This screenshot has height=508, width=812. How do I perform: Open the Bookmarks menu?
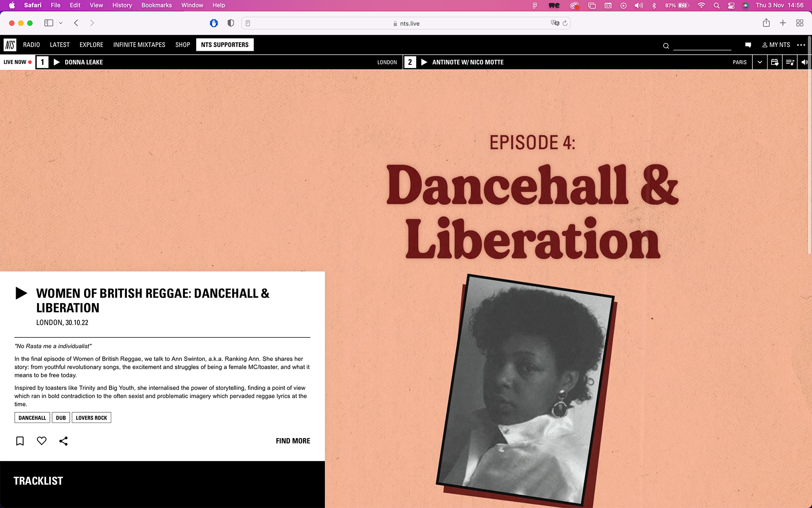[x=156, y=5]
